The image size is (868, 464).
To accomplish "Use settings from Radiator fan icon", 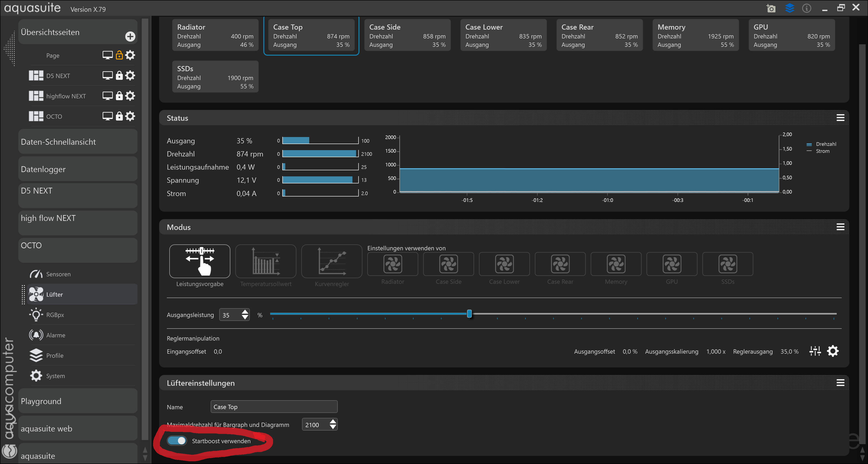I will click(393, 264).
